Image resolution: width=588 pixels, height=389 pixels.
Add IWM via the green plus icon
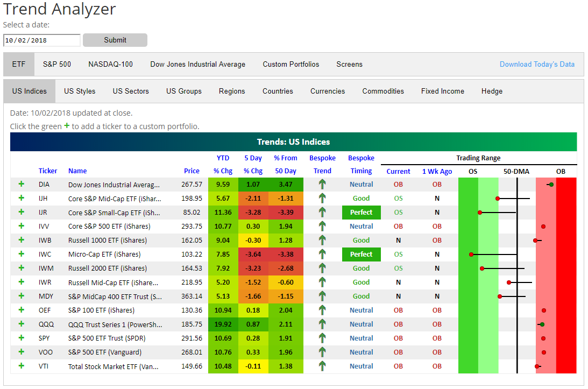pyautogui.click(x=22, y=268)
